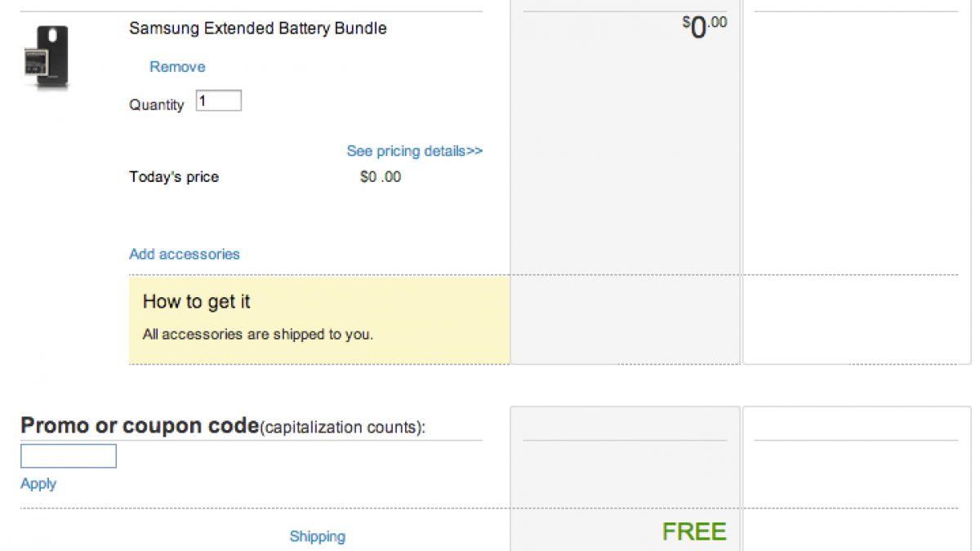Click the Promo or coupon code heading

[139, 426]
